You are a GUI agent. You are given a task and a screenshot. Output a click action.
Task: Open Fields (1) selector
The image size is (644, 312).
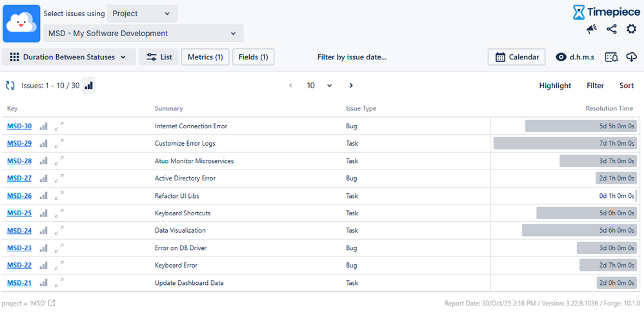pos(254,57)
